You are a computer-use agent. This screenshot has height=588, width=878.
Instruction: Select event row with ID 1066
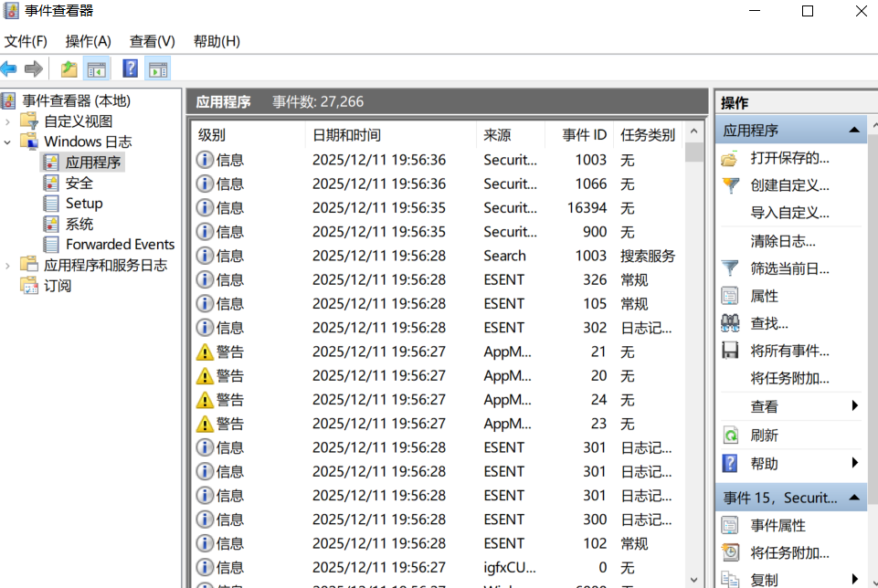(438, 184)
